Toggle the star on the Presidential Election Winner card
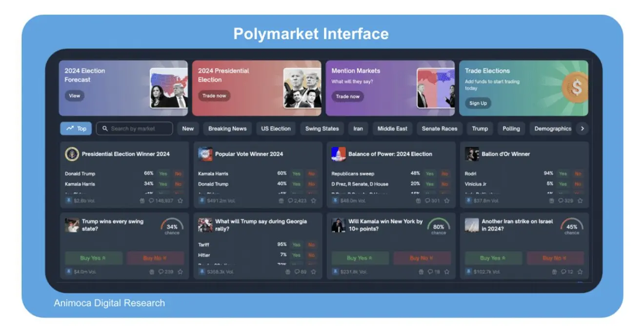The width and height of the screenshot is (644, 326). [x=180, y=200]
